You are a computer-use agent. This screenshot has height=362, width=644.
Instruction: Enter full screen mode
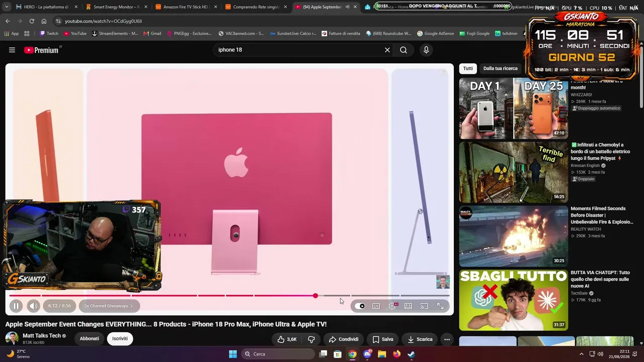click(440, 306)
